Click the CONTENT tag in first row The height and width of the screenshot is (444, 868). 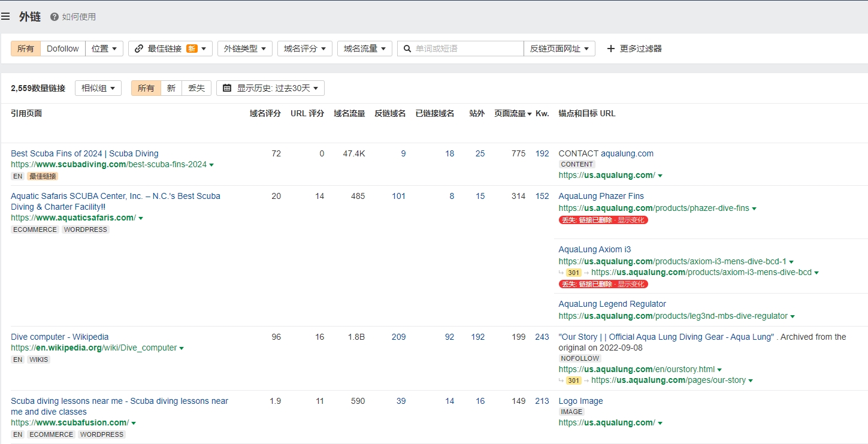tap(577, 164)
